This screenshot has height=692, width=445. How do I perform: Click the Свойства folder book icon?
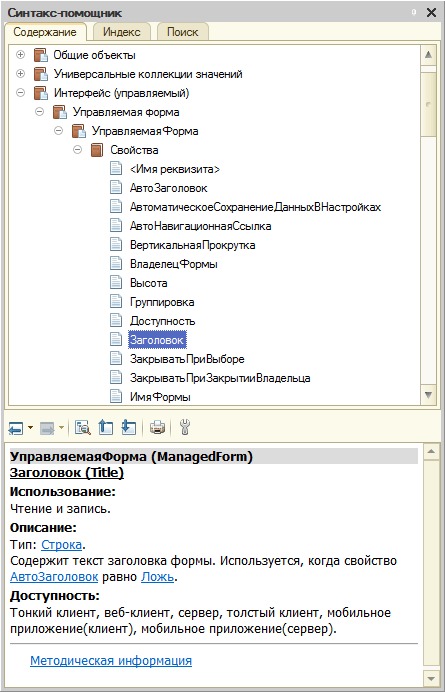97,150
